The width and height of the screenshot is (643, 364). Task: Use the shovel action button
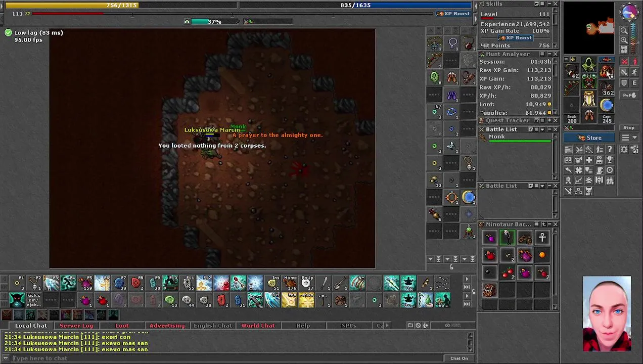point(340,283)
